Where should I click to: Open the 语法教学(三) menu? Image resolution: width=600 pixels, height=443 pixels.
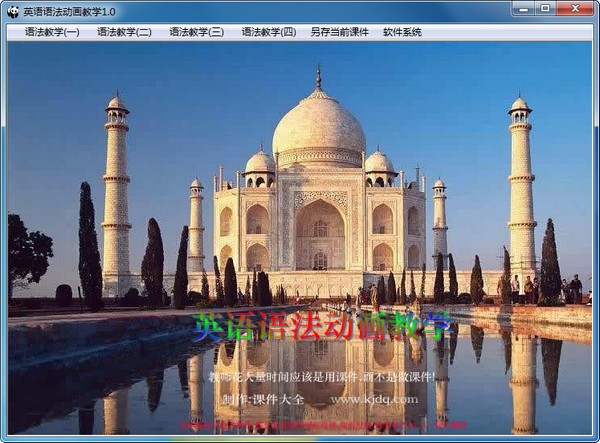tap(197, 32)
